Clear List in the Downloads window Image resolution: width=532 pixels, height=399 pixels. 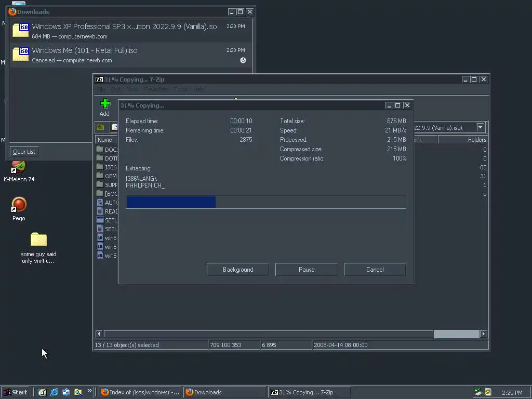(24, 152)
